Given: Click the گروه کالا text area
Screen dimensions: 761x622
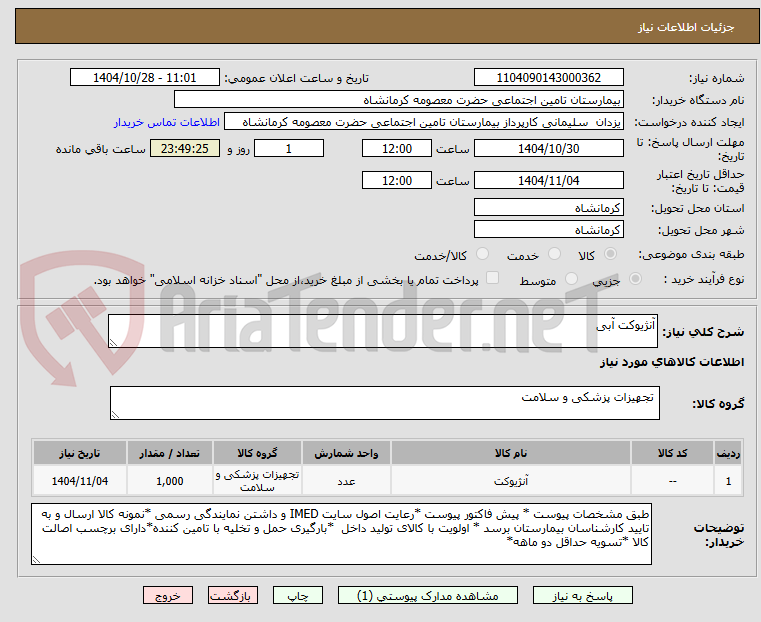Looking at the screenshot, I should [384, 403].
